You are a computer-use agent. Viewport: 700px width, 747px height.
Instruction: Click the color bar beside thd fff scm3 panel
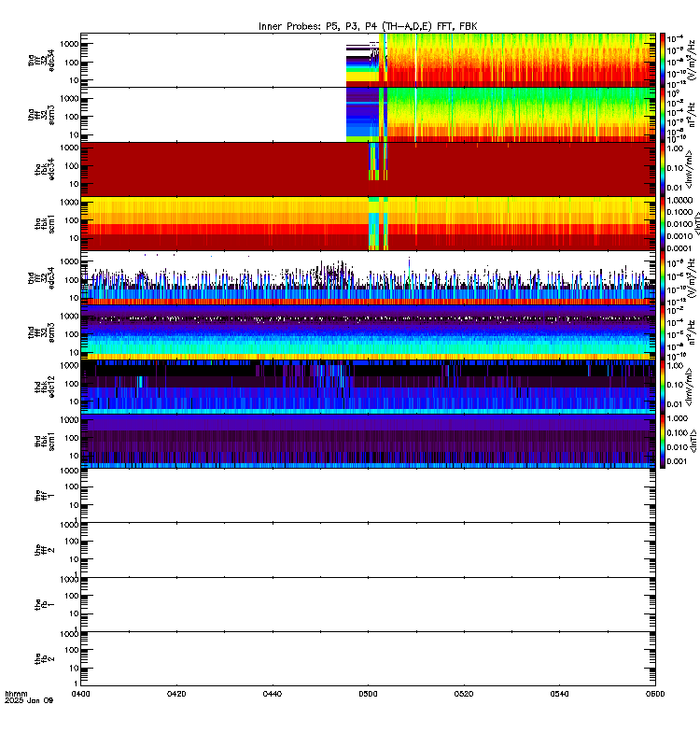(x=662, y=332)
